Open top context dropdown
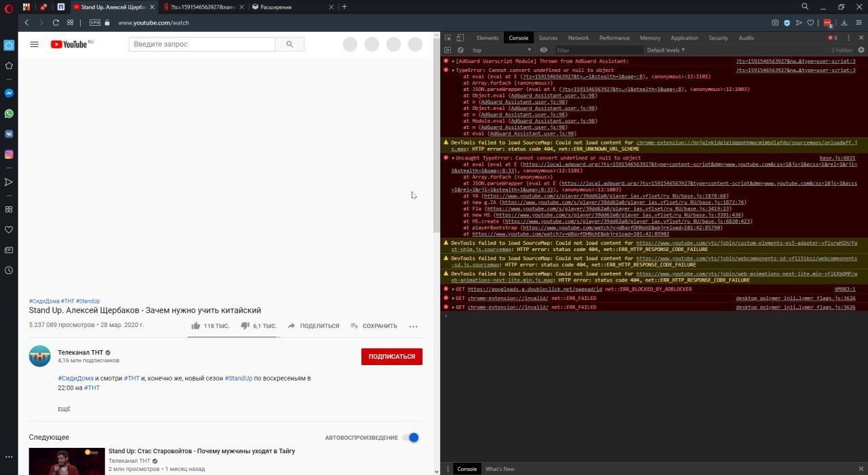The image size is (868, 475). pos(502,50)
